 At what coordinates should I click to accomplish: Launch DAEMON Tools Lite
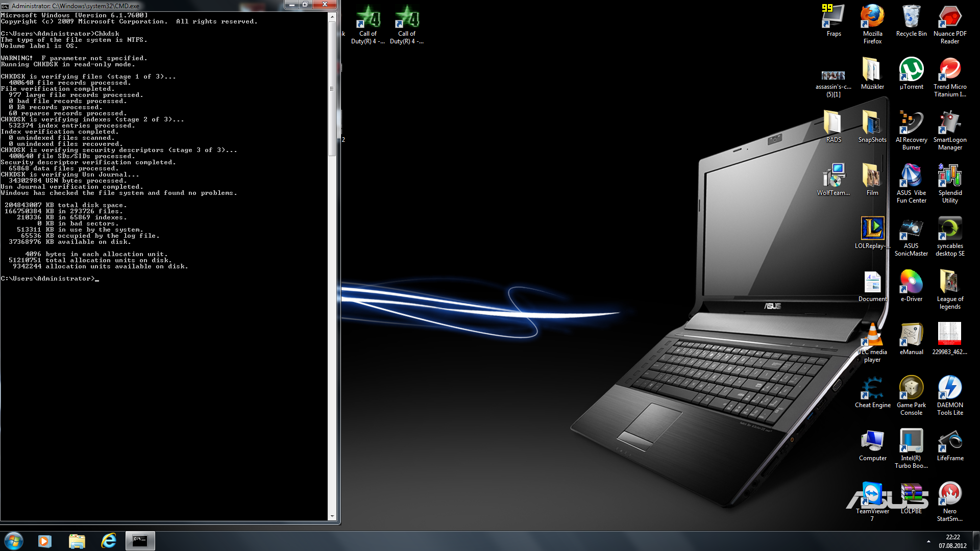tap(950, 395)
